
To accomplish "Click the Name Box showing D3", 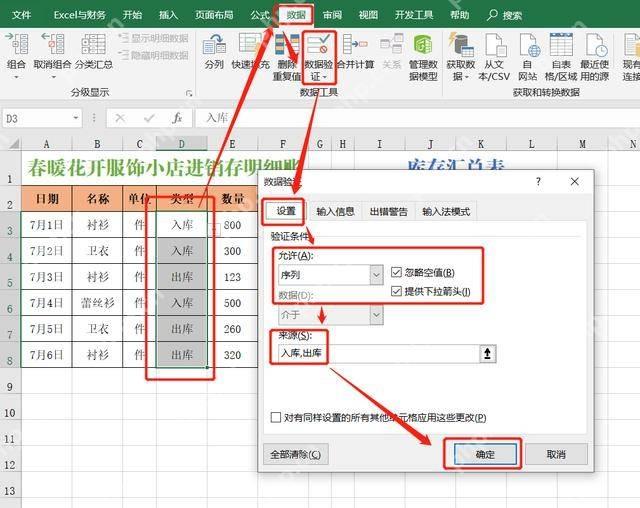I will tap(37, 118).
